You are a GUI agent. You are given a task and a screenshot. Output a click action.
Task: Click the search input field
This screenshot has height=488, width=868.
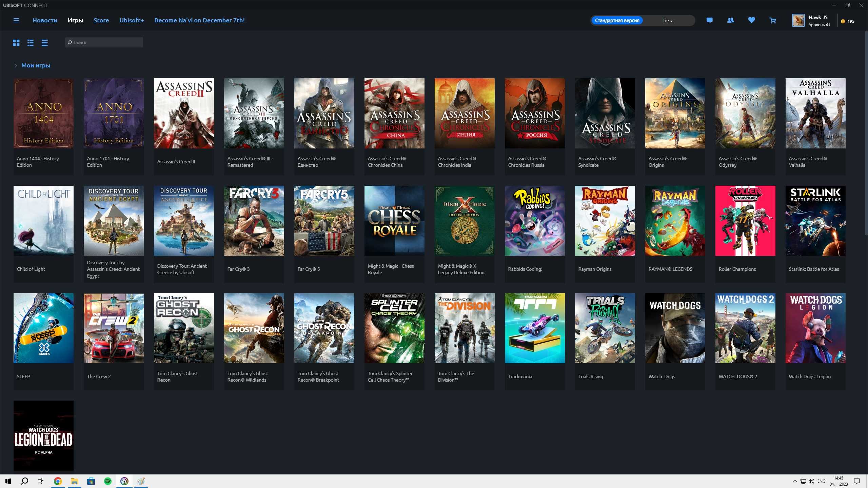pyautogui.click(x=104, y=42)
